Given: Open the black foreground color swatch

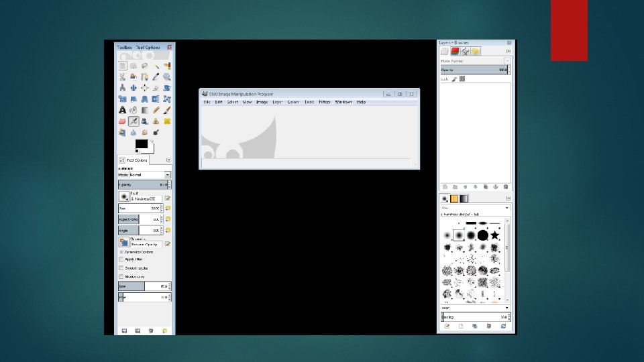Looking at the screenshot, I should coord(142,144).
